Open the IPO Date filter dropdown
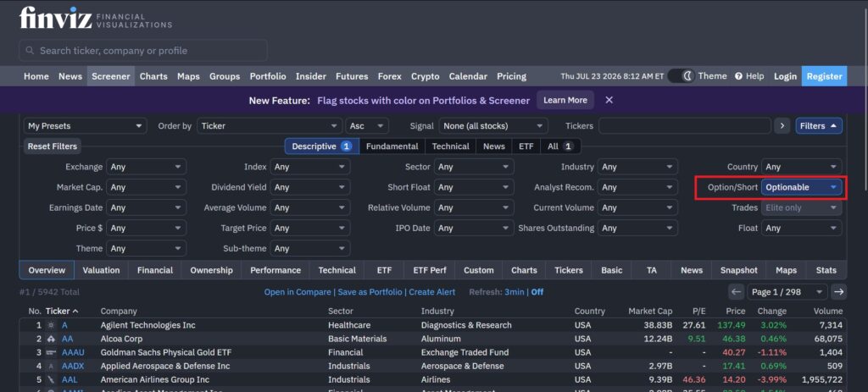Image resolution: width=868 pixels, height=392 pixels. point(474,228)
